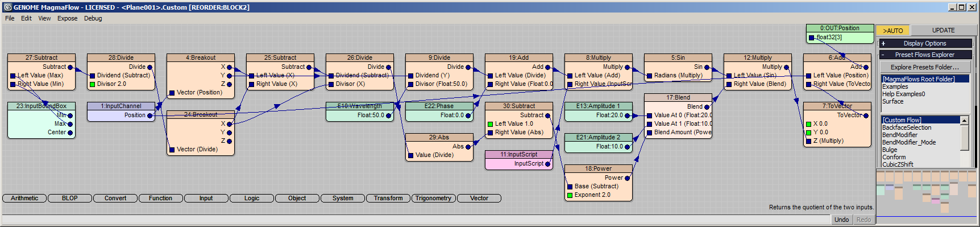
Task: Open the Input node category
Action: (206, 198)
